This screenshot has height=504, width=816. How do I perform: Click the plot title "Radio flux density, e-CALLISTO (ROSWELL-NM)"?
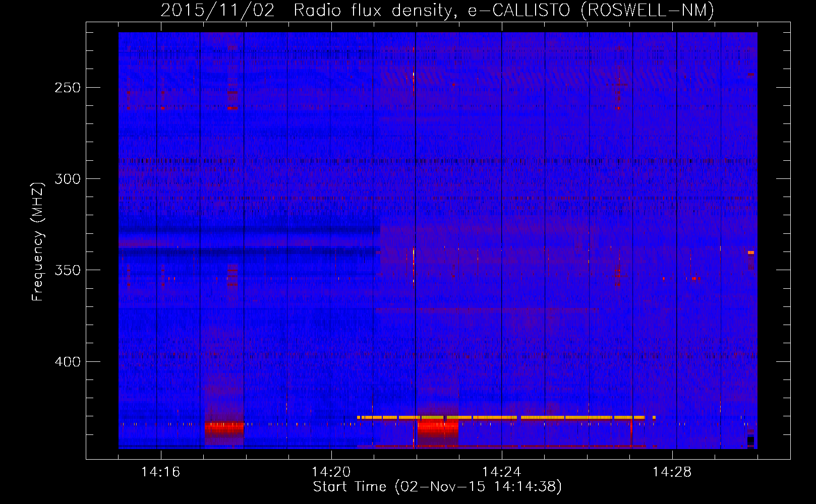pos(504,10)
